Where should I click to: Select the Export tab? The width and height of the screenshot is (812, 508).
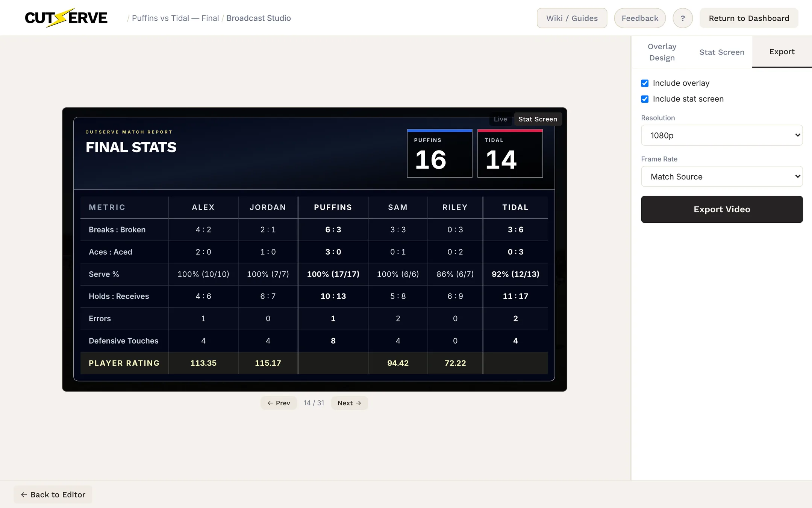pos(782,52)
